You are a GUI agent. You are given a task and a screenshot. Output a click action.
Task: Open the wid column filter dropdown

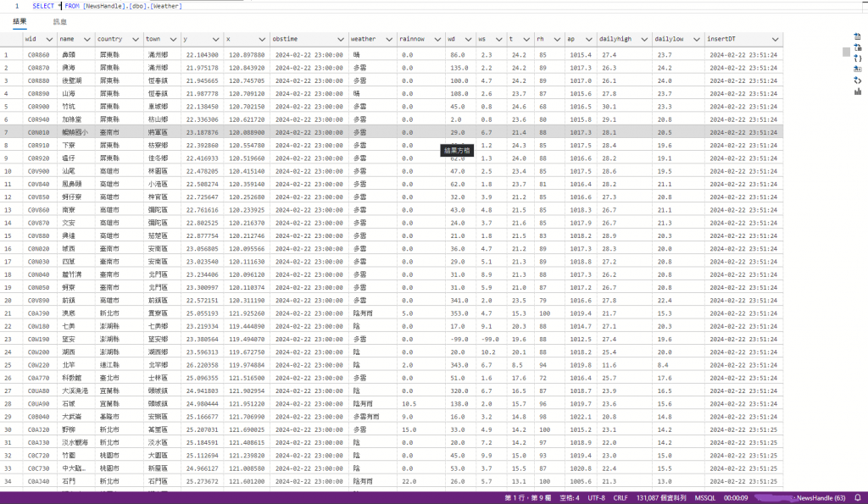[x=49, y=39]
